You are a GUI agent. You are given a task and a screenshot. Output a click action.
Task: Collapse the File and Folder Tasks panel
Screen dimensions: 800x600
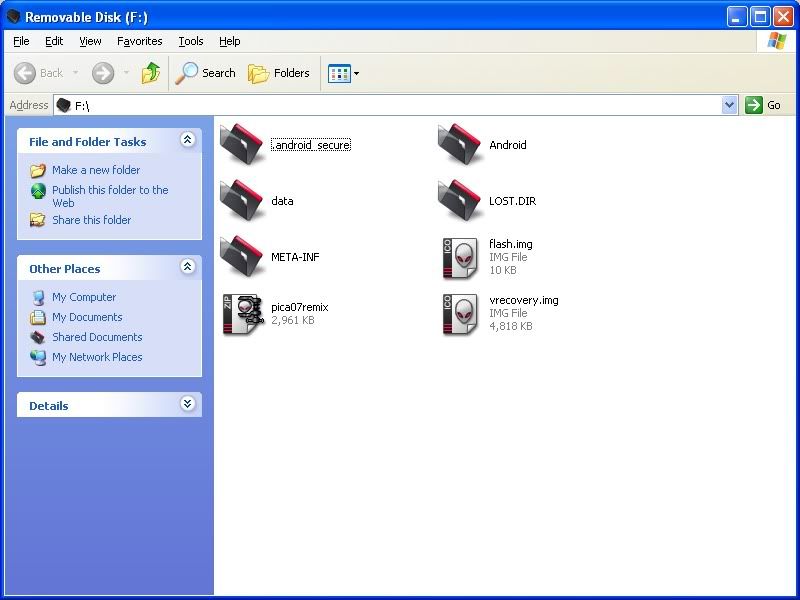click(187, 139)
